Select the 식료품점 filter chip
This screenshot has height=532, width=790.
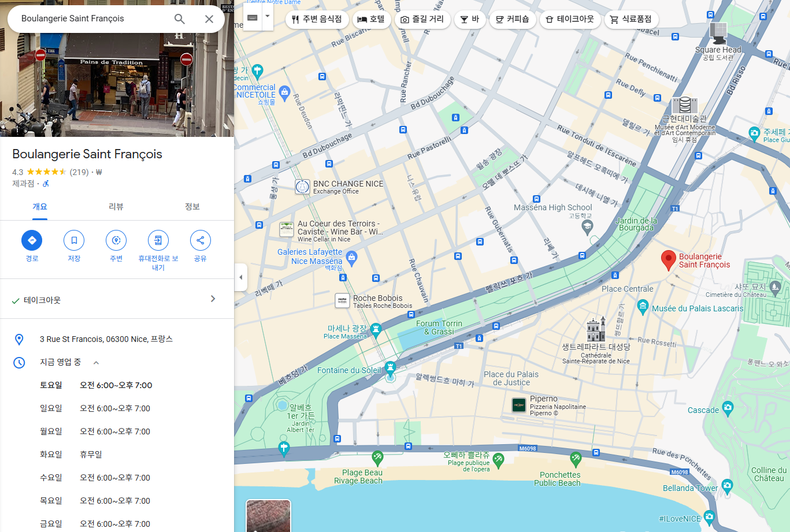(x=631, y=19)
